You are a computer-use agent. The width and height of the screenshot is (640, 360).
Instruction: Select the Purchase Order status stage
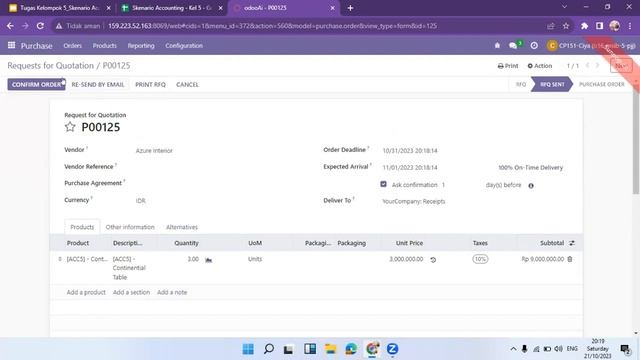click(x=602, y=84)
